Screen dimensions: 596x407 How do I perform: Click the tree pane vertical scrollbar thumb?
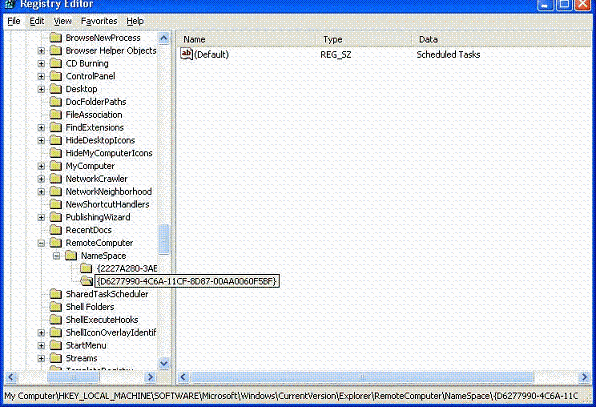pyautogui.click(x=164, y=239)
